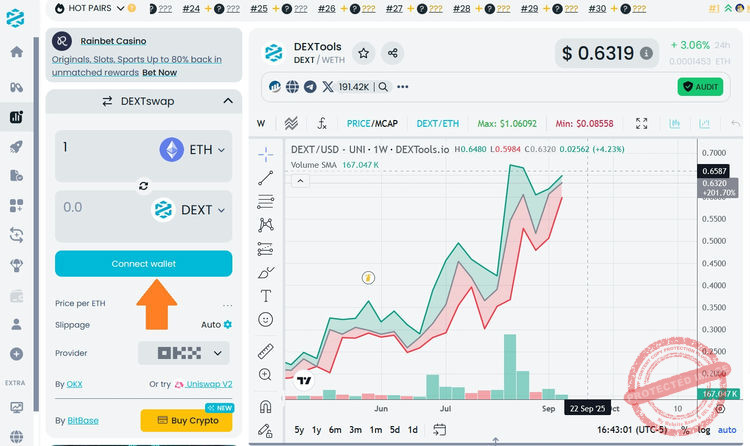Open the chart style selector icon

pyautogui.click(x=291, y=123)
